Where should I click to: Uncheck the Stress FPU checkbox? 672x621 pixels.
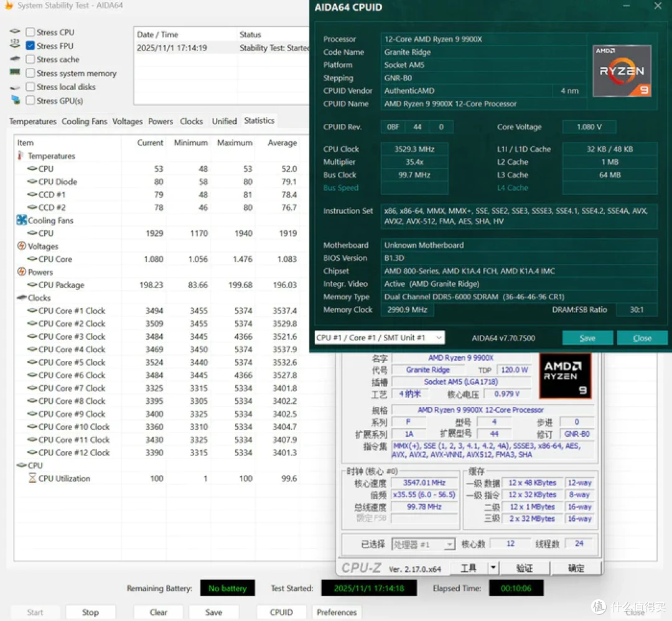(30, 46)
